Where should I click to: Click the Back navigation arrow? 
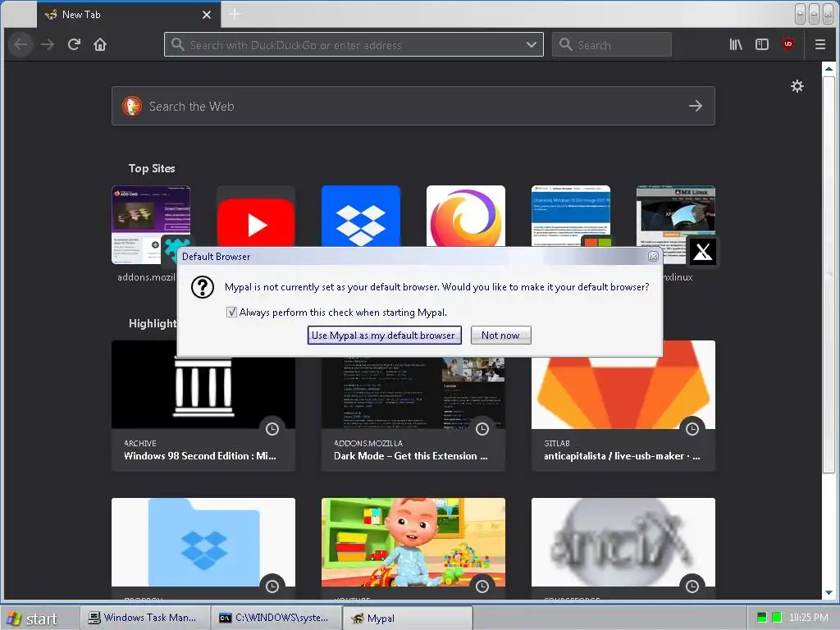(x=21, y=44)
